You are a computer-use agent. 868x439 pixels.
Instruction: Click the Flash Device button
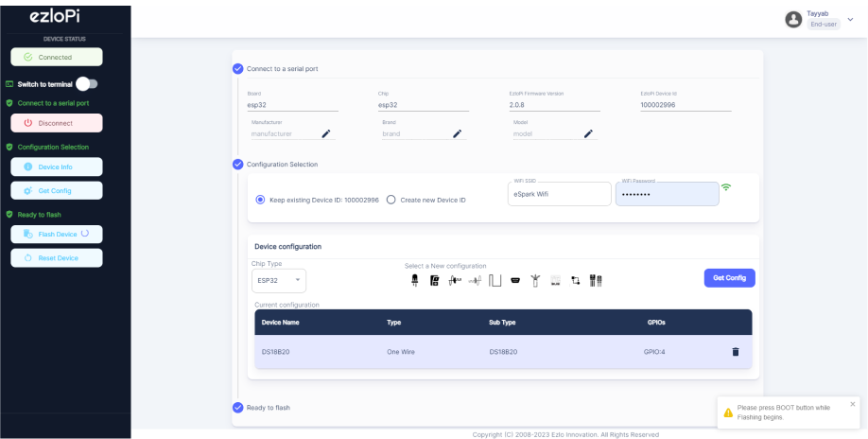click(x=57, y=235)
